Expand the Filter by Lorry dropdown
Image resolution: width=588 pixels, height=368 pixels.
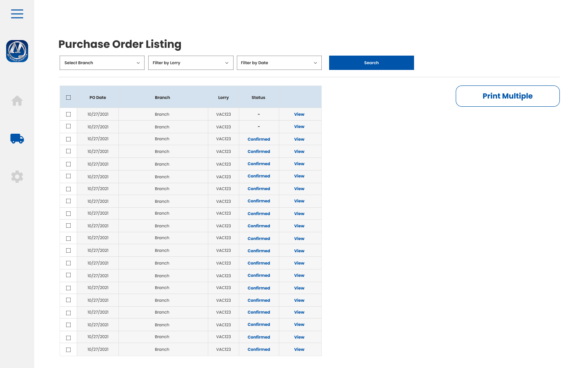click(191, 63)
